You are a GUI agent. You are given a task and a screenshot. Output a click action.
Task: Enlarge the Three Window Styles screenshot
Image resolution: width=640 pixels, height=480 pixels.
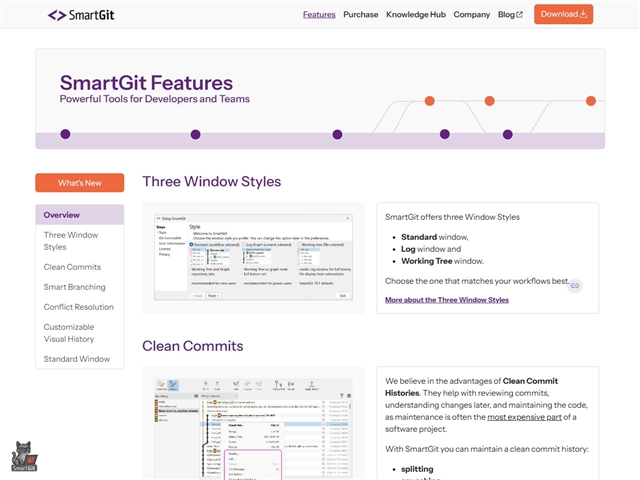[x=253, y=256]
